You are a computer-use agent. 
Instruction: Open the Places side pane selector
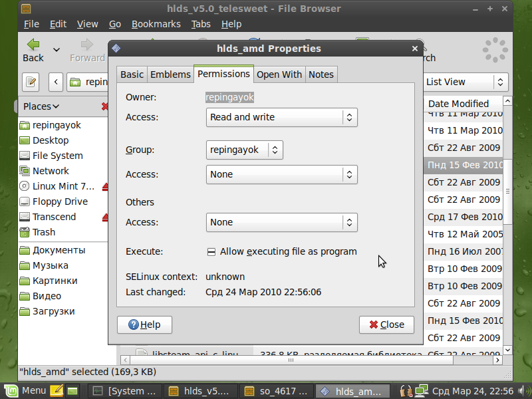(41, 106)
